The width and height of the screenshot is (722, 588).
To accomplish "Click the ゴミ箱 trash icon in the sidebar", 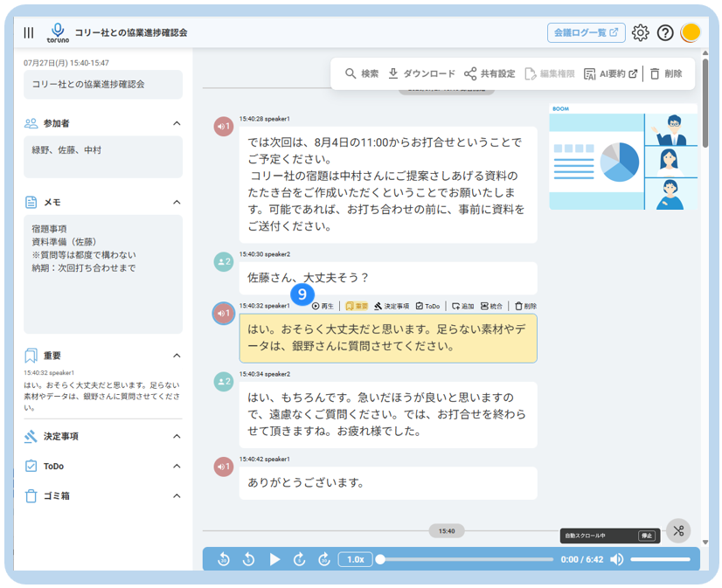I will coord(31,496).
